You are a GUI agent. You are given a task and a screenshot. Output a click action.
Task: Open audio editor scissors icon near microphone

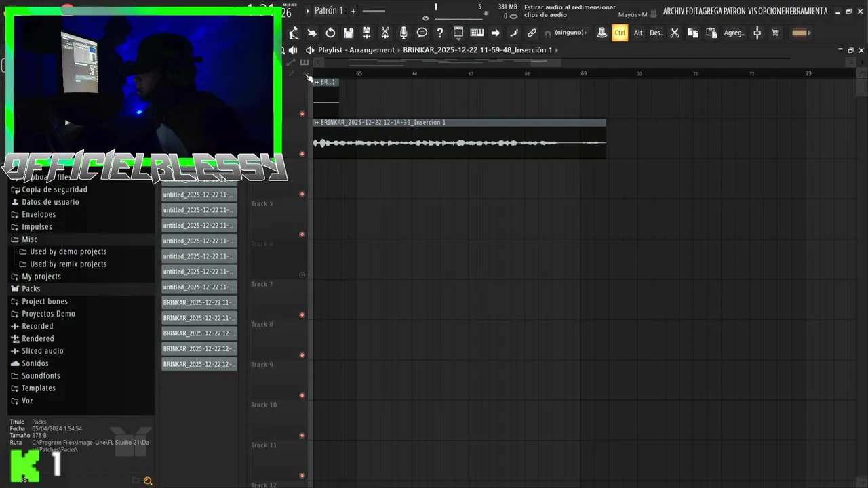(385, 33)
